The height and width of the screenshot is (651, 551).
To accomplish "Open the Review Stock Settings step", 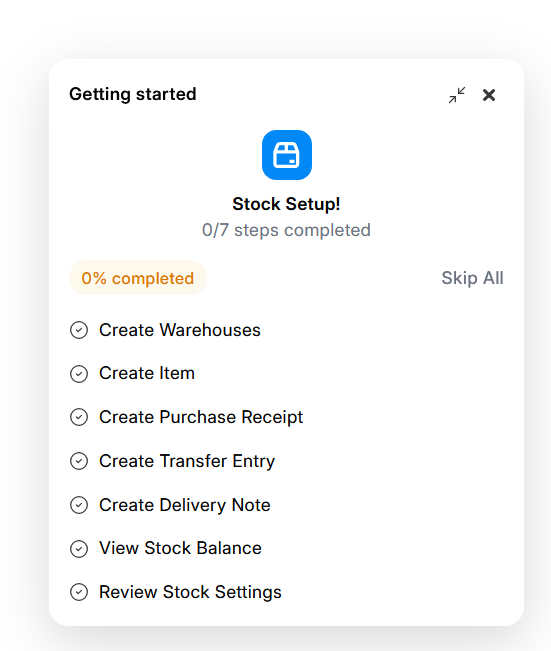I will (190, 592).
